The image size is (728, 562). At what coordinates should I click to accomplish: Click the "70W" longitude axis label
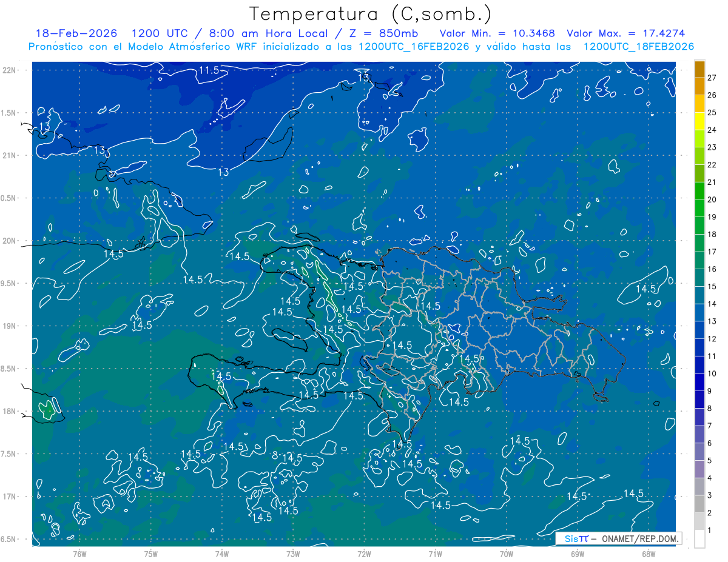[x=507, y=554]
